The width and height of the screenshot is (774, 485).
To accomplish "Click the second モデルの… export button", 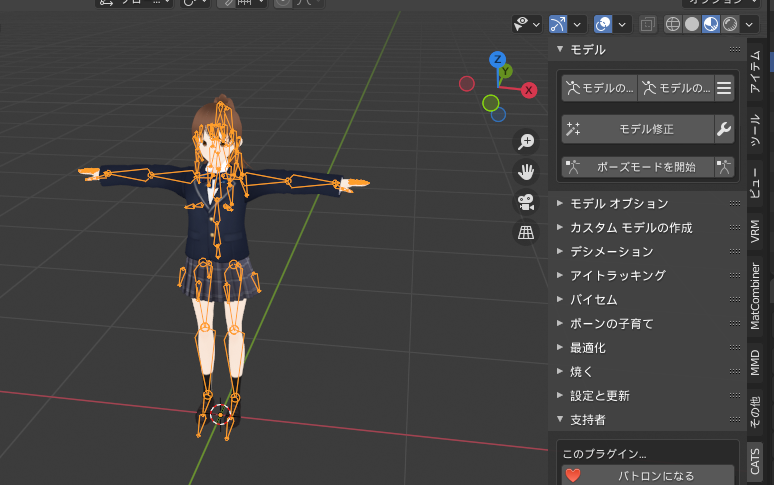I will [676, 88].
